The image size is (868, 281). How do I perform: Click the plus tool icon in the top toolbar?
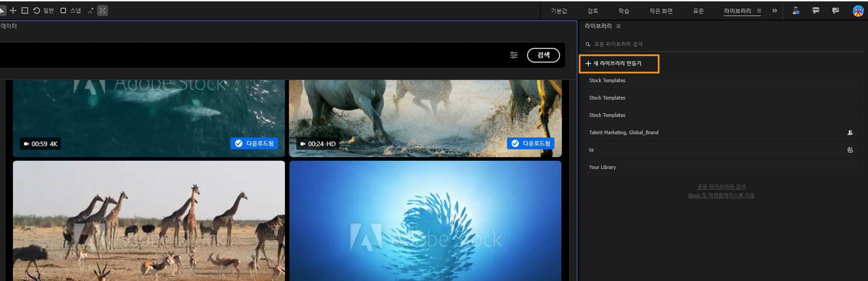point(13,10)
